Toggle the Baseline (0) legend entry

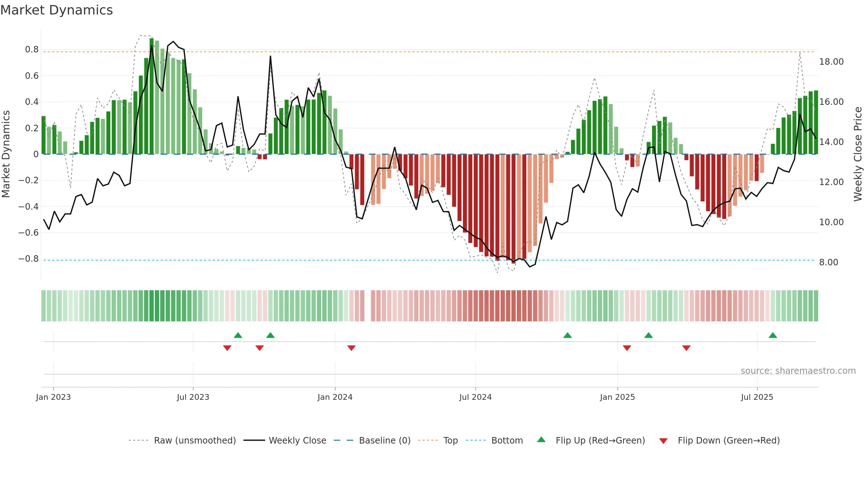[x=372, y=440]
